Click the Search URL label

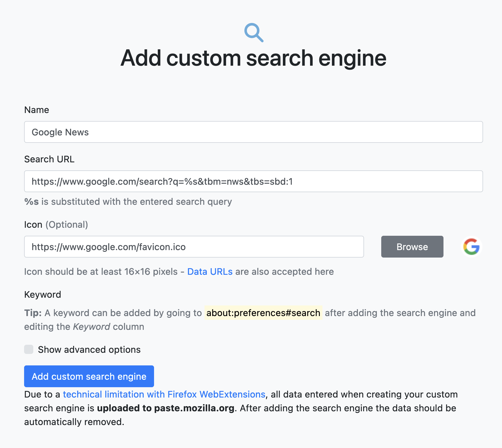click(49, 159)
